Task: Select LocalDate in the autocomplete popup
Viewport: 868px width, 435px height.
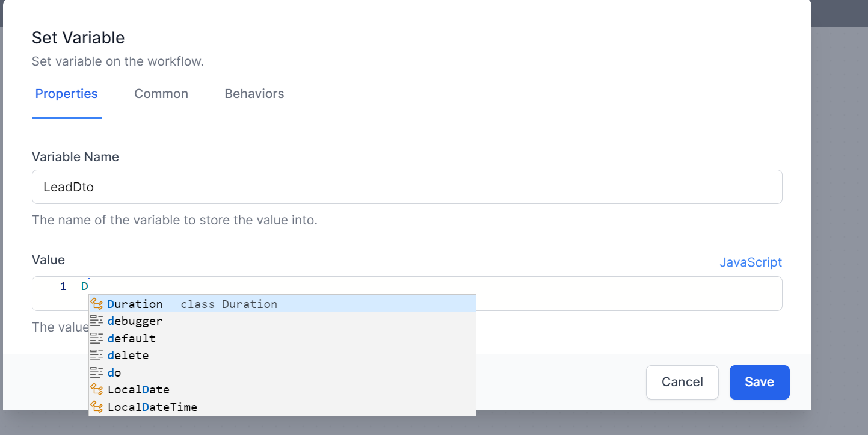Action: click(138, 389)
